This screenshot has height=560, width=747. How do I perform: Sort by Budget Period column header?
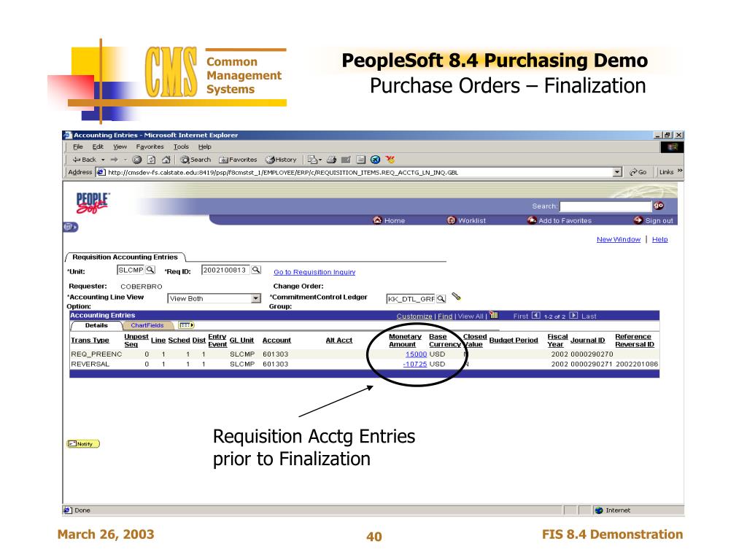tap(514, 341)
